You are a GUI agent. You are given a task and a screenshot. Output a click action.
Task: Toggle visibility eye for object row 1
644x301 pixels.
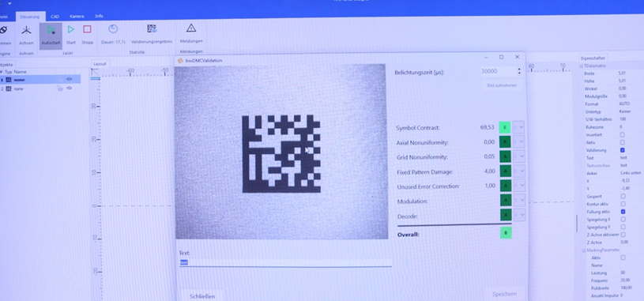point(69,79)
